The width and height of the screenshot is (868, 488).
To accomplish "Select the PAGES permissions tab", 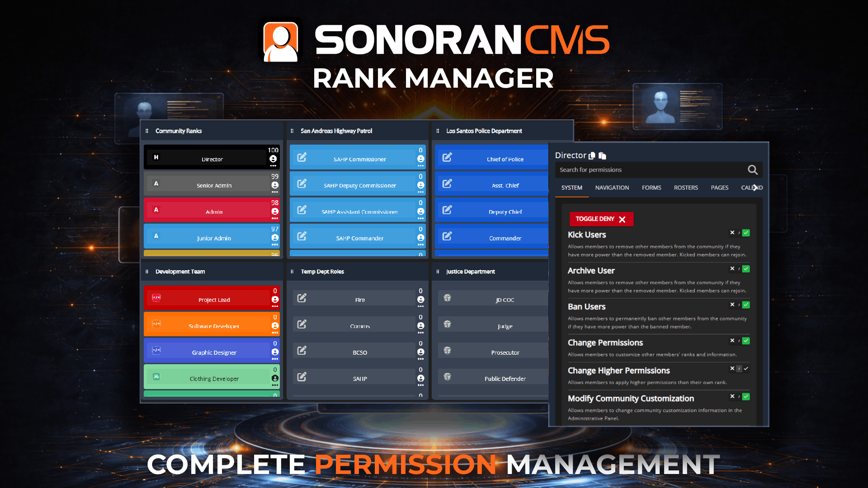I will coord(720,188).
